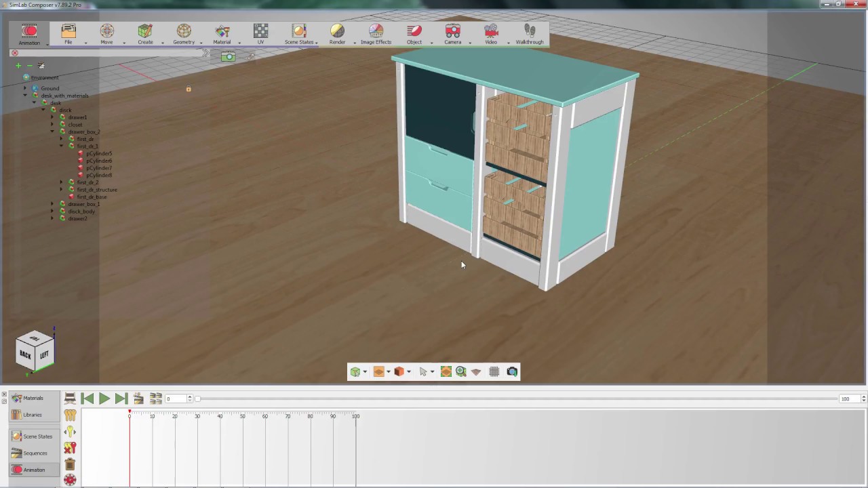Click the double chevron above the scene tree

[206, 54]
